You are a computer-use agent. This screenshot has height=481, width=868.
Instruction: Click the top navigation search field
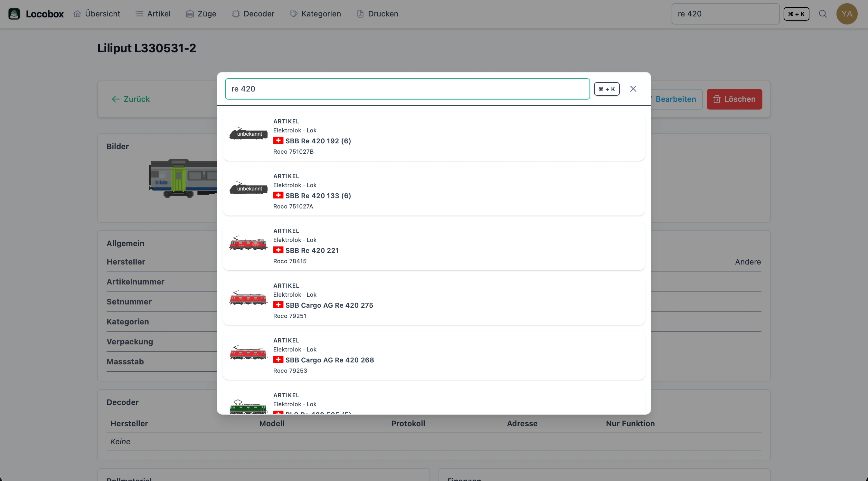click(x=725, y=14)
